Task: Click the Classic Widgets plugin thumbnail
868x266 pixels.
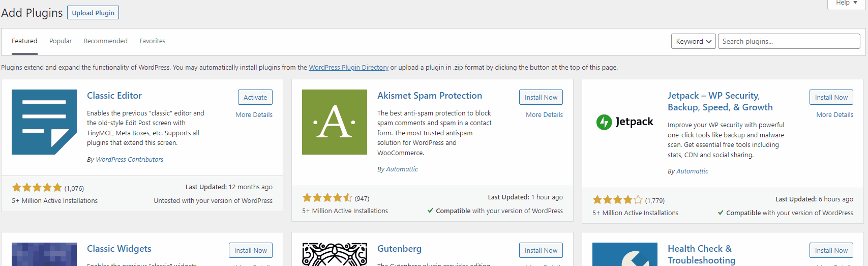Action: tap(44, 254)
